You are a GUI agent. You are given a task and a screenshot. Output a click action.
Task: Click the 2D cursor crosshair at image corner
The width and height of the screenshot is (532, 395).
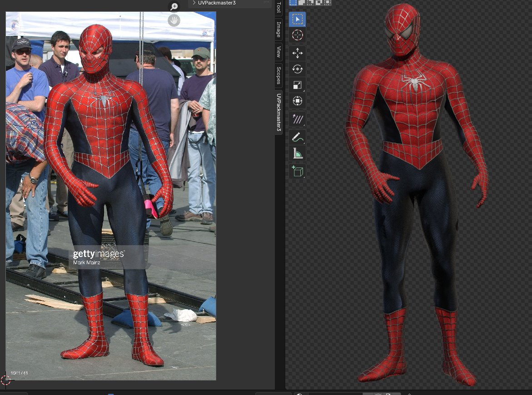pos(5,380)
